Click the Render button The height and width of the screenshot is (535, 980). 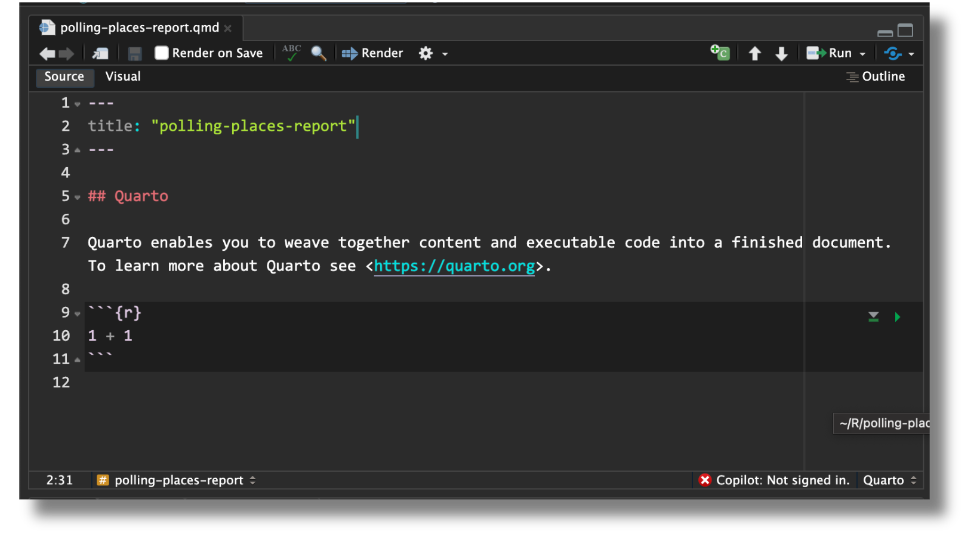pos(372,53)
